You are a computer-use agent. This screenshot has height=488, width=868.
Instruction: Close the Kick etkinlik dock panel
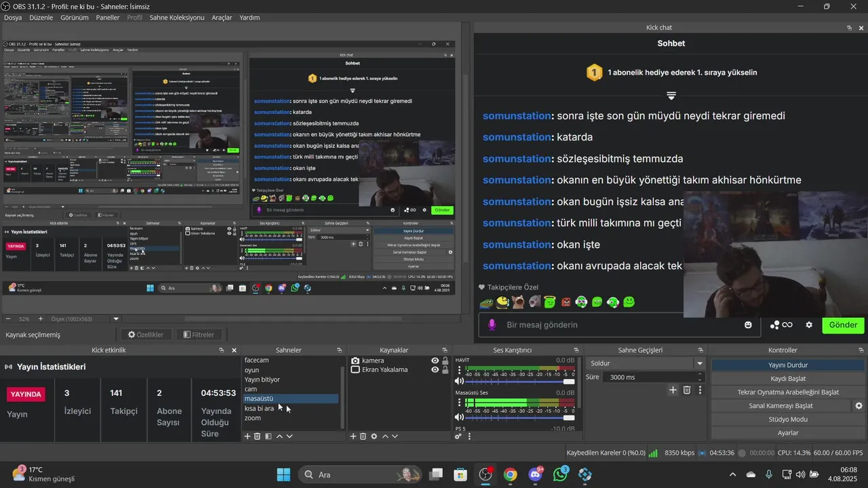click(x=234, y=350)
